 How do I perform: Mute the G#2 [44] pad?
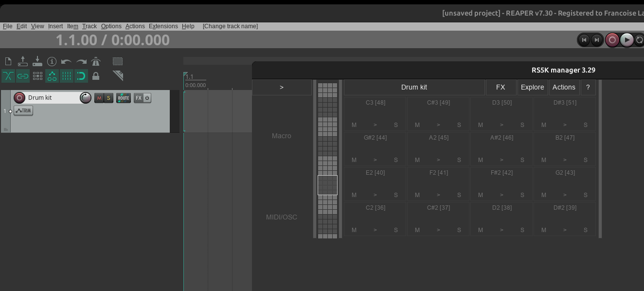click(354, 160)
